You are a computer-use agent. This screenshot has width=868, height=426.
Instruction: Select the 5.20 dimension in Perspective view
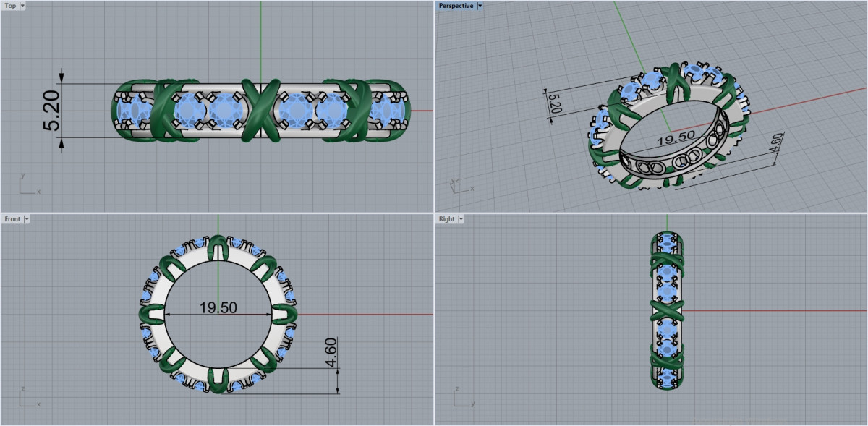[554, 104]
